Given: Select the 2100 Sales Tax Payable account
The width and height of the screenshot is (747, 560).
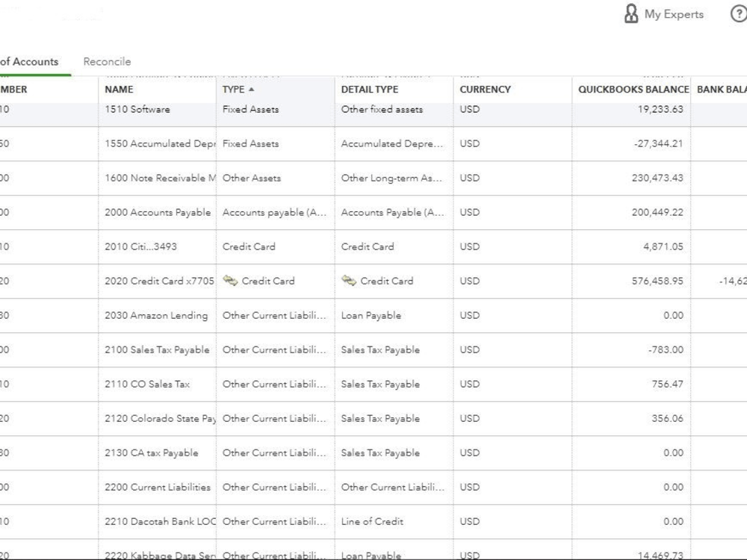Looking at the screenshot, I should point(157,349).
